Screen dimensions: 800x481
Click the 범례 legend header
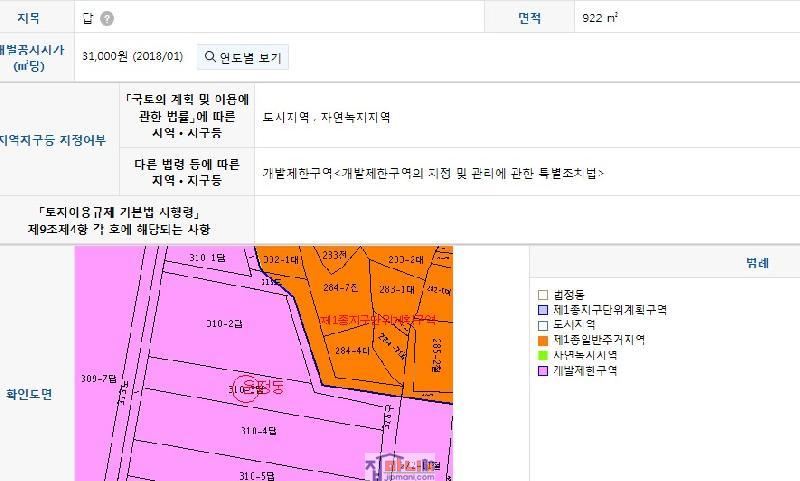(x=756, y=264)
